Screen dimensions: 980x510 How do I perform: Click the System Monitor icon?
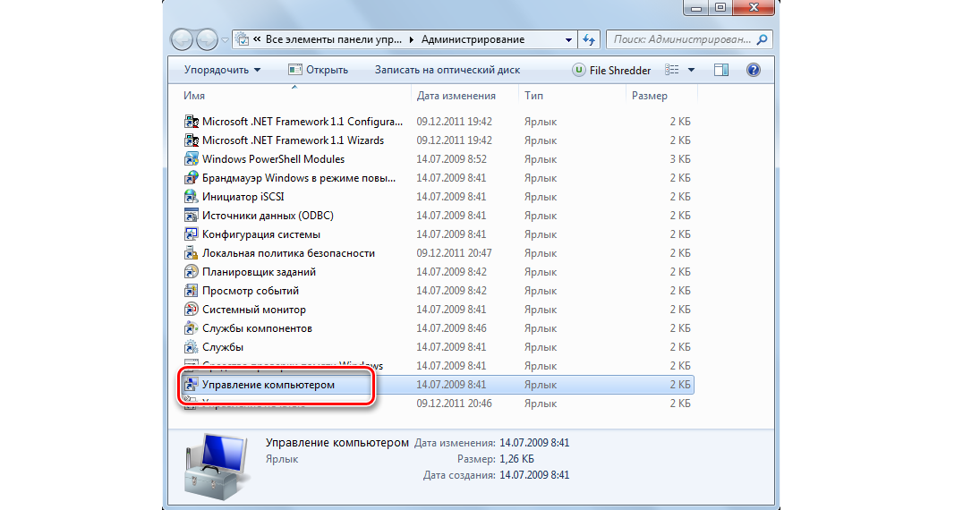point(191,310)
